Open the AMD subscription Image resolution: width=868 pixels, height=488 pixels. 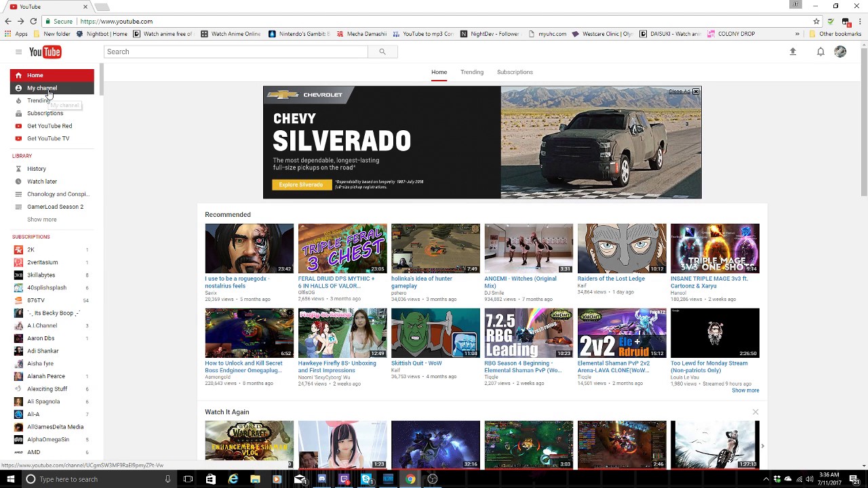(x=52, y=452)
